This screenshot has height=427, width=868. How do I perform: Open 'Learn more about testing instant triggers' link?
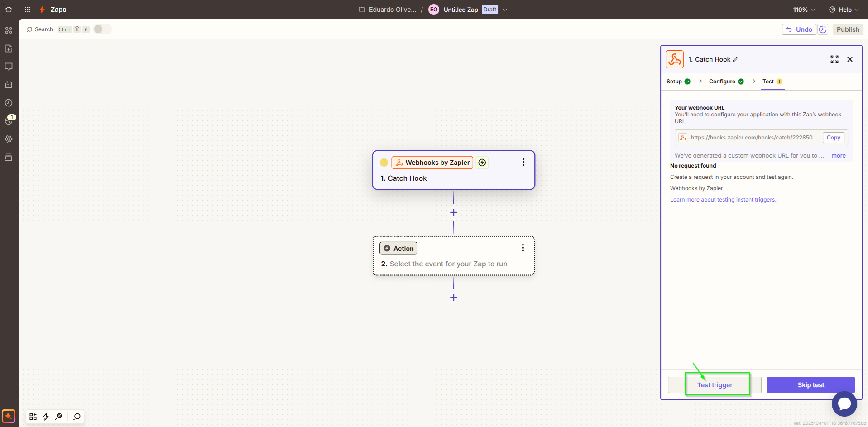pos(723,200)
